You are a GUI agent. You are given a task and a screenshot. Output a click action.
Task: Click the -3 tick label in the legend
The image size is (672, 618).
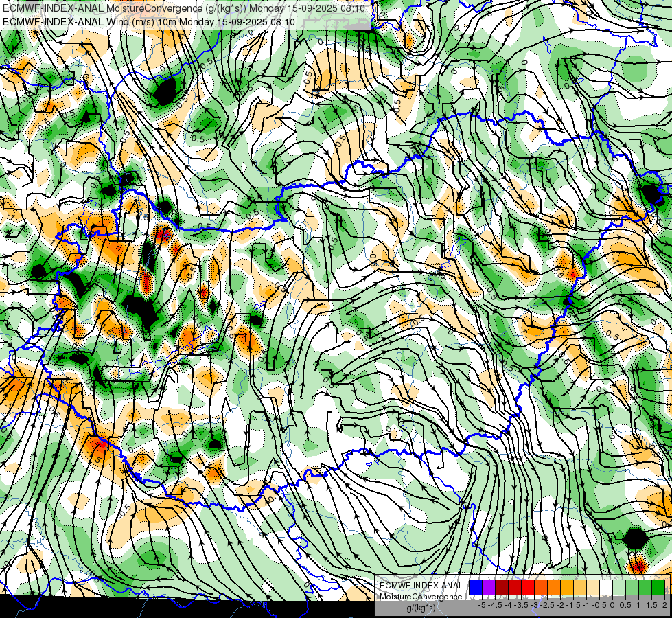[x=534, y=605]
